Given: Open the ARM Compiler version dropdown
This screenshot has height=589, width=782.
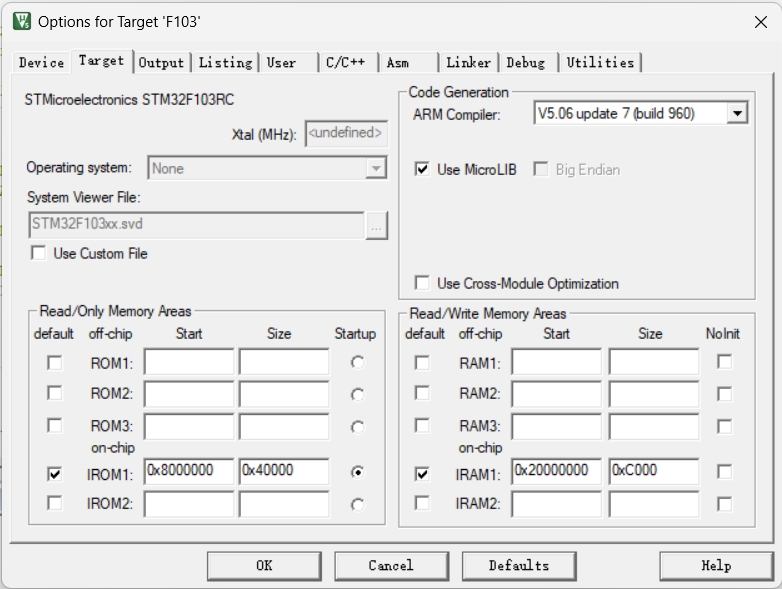Looking at the screenshot, I should click(x=737, y=114).
